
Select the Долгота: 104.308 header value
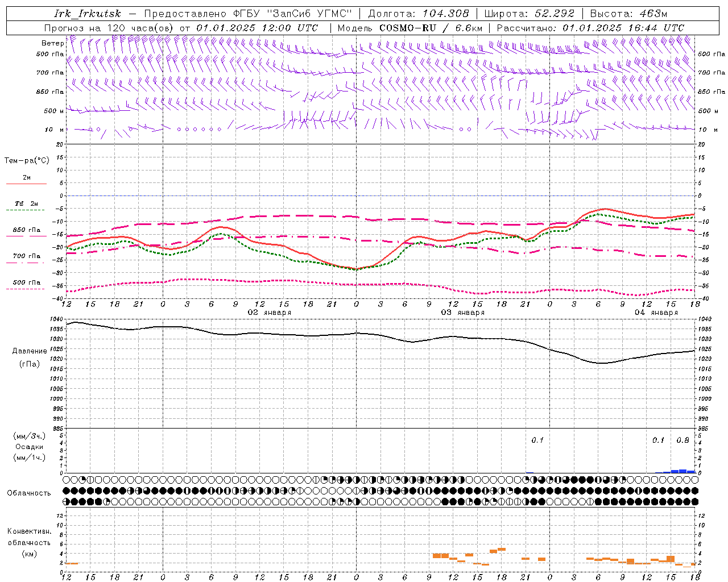tap(419, 14)
